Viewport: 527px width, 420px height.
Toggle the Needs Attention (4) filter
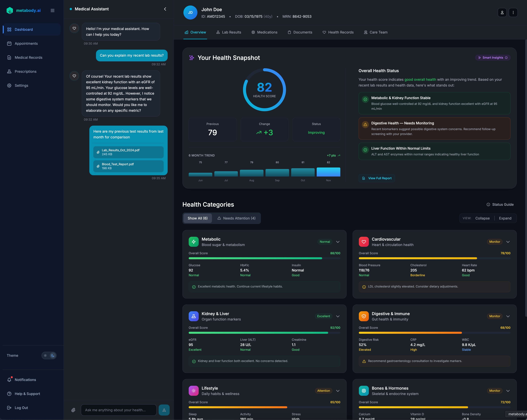[x=236, y=218]
